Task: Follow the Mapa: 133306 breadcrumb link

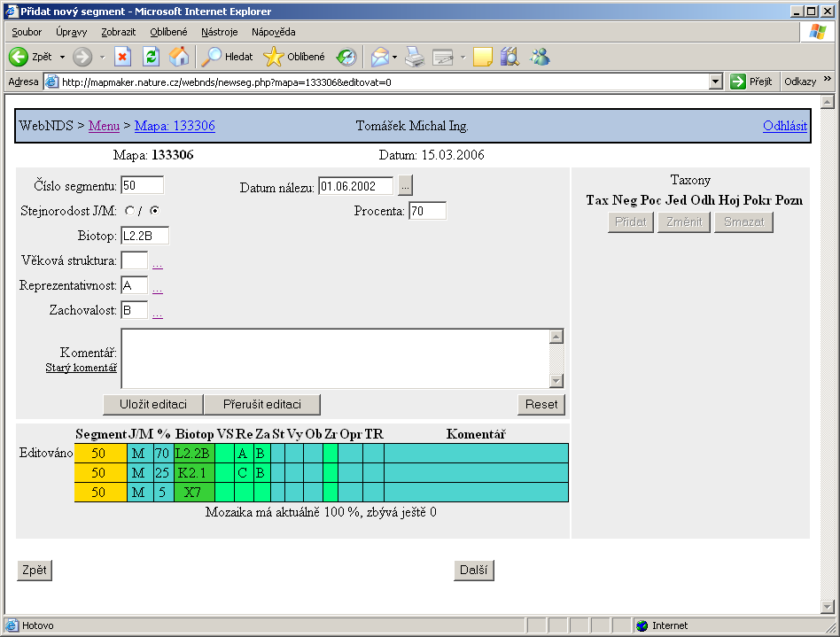Action: pyautogui.click(x=175, y=126)
